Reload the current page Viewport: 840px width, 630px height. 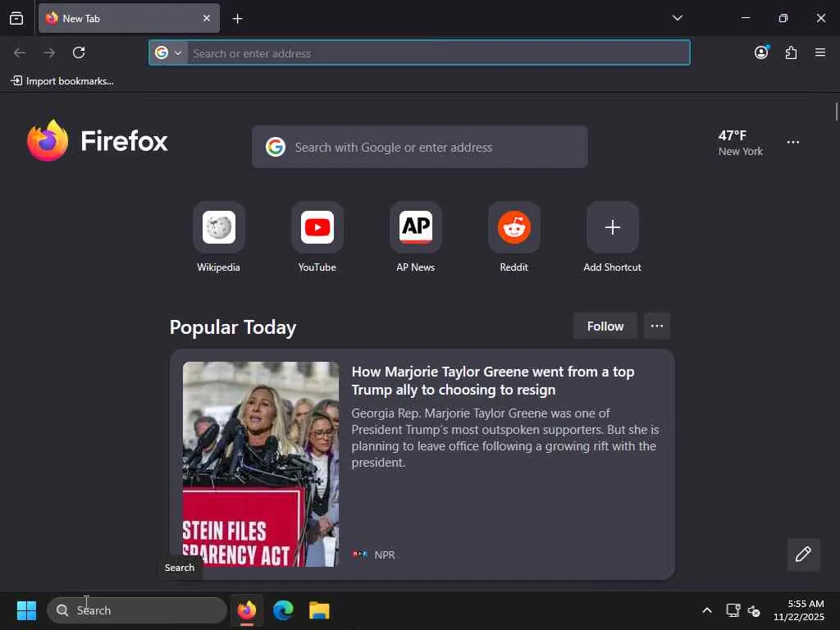coord(79,52)
